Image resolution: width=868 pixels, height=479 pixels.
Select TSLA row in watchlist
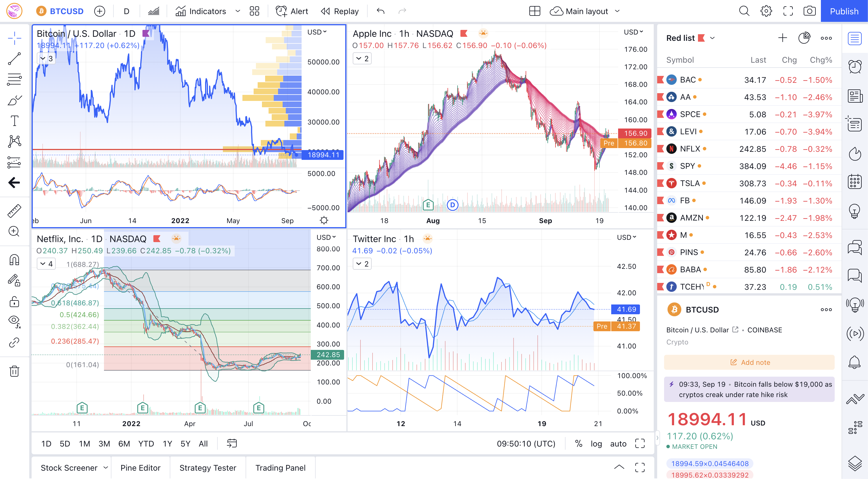749,183
